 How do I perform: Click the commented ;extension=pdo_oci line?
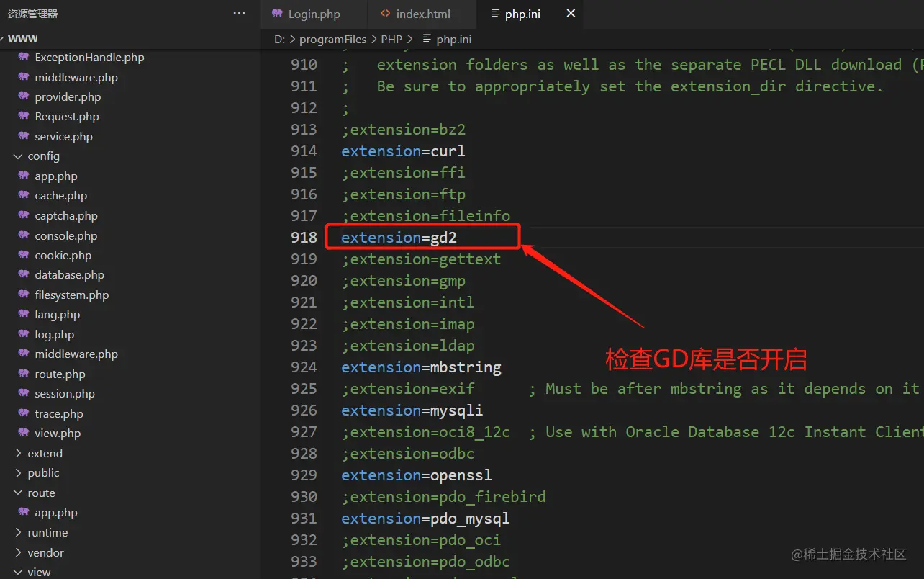click(x=421, y=539)
